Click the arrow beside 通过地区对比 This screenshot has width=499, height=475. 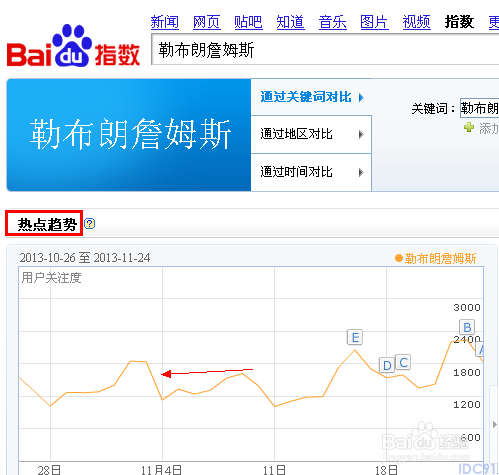pyautogui.click(x=361, y=134)
